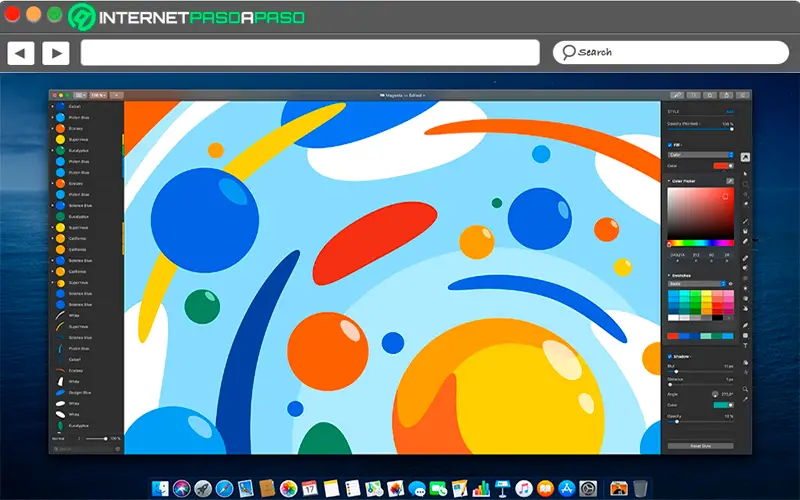800x500 pixels.
Task: Collapse the Color Picker section triangle
Action: pyautogui.click(x=668, y=181)
